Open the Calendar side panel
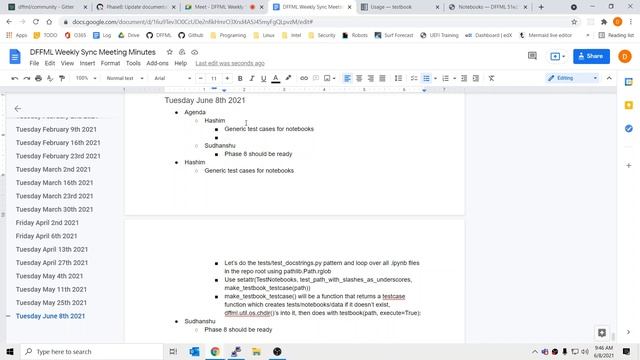The width and height of the screenshot is (640, 360). click(629, 82)
